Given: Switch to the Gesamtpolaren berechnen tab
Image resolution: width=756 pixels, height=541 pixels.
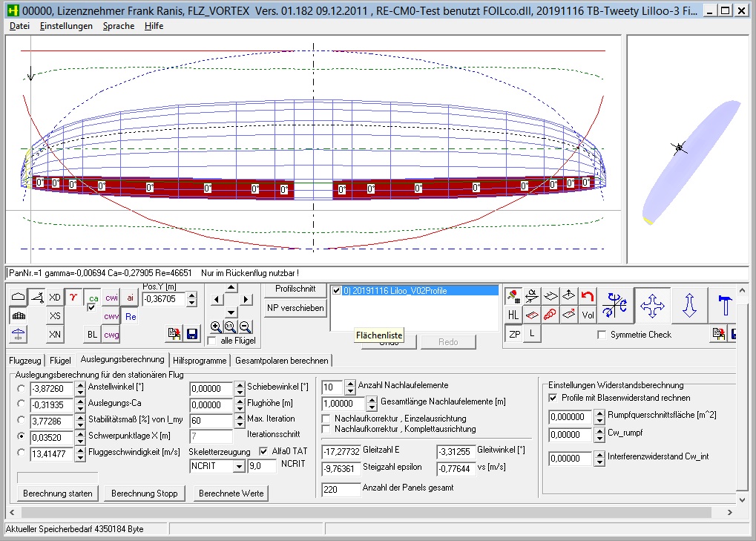Looking at the screenshot, I should pyautogui.click(x=281, y=360).
